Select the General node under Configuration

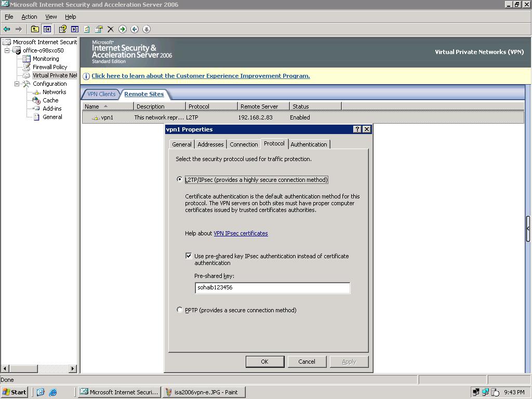coord(52,117)
